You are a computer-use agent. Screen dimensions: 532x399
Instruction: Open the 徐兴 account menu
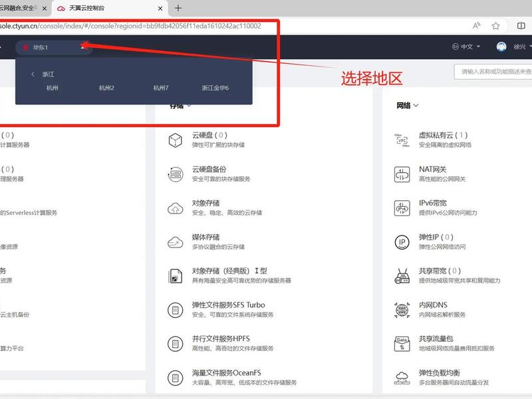(x=522, y=47)
